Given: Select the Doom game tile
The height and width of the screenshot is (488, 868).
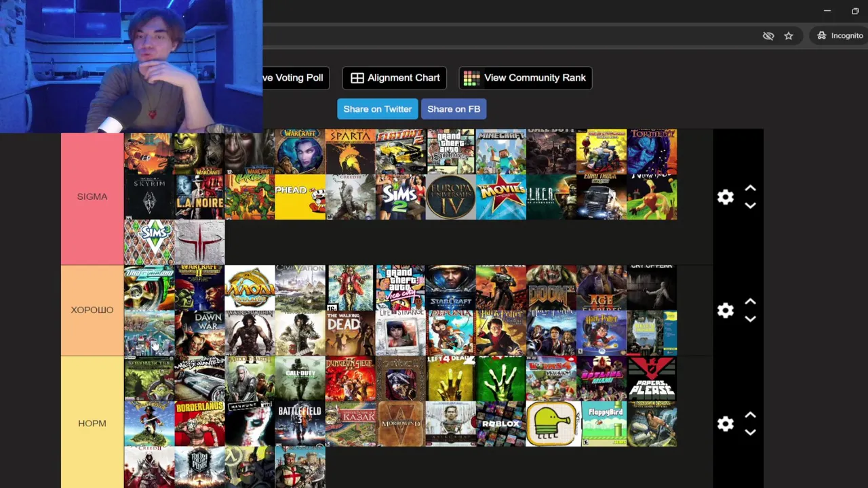Looking at the screenshot, I should pyautogui.click(x=551, y=288).
